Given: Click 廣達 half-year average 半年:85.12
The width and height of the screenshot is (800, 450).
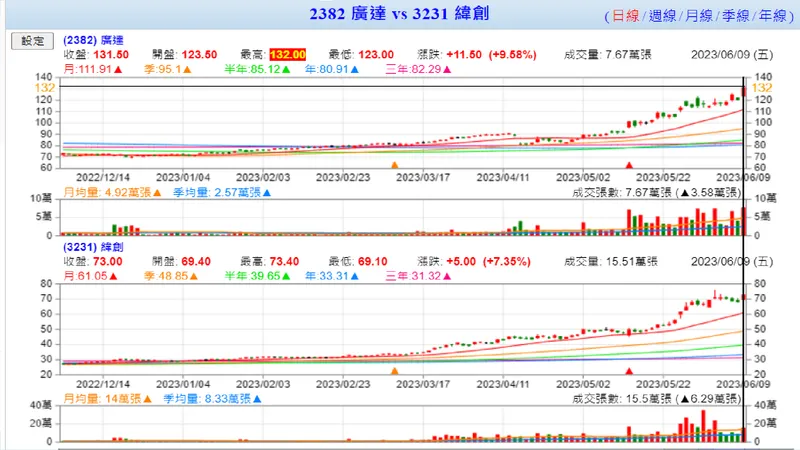Looking at the screenshot, I should [x=258, y=69].
